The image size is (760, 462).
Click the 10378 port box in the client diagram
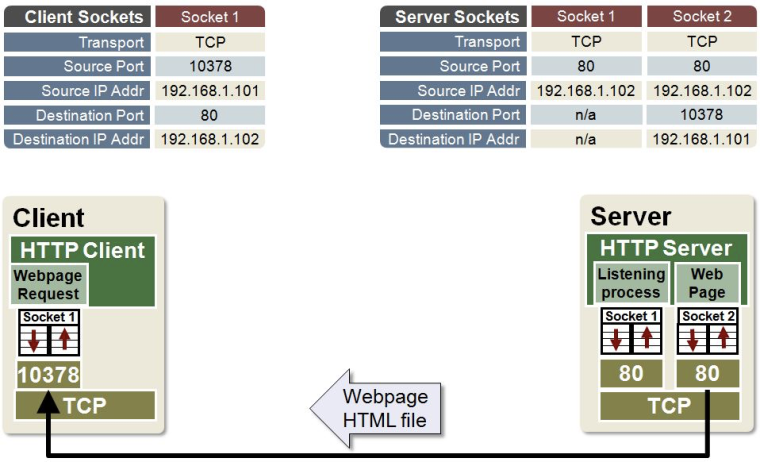(47, 375)
